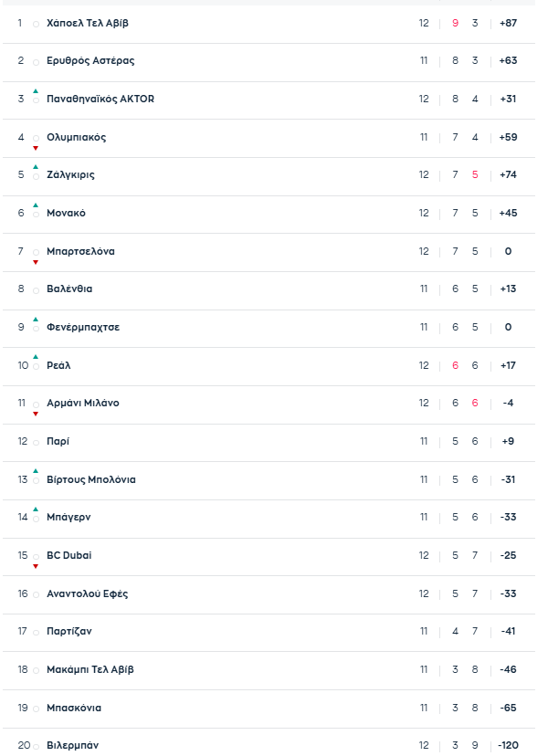Click the +87 point difference for Χάποελ
The height and width of the screenshot is (756, 548).
(x=508, y=22)
